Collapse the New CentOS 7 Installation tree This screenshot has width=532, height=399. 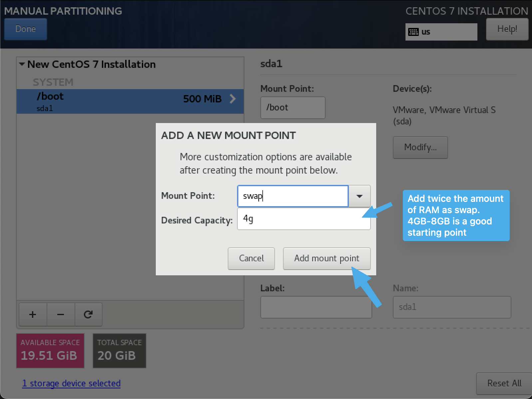click(x=22, y=64)
